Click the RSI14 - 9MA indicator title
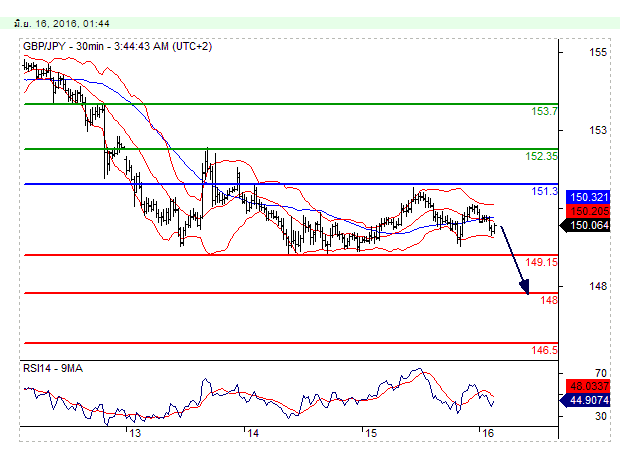This screenshot has height=456, width=620. coord(53,369)
